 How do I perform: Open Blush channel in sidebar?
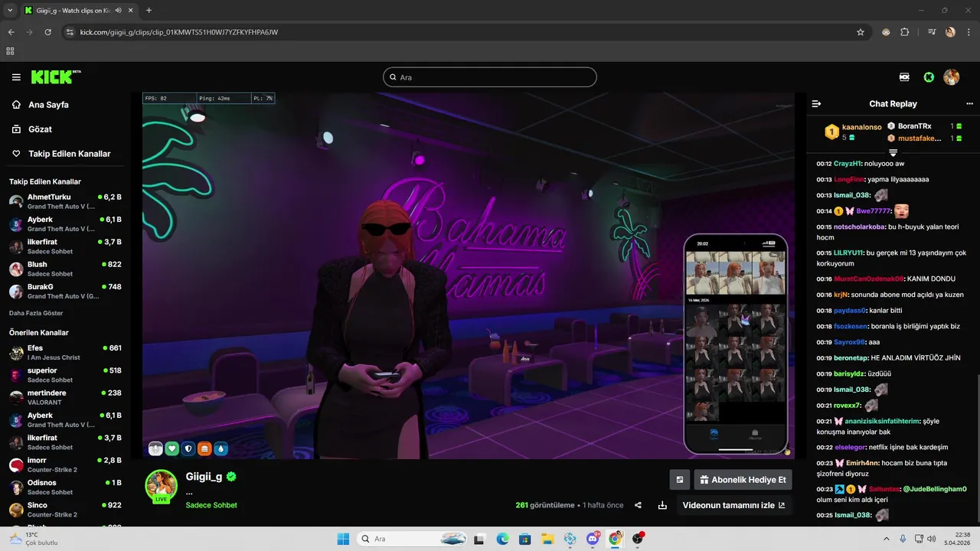[64, 269]
